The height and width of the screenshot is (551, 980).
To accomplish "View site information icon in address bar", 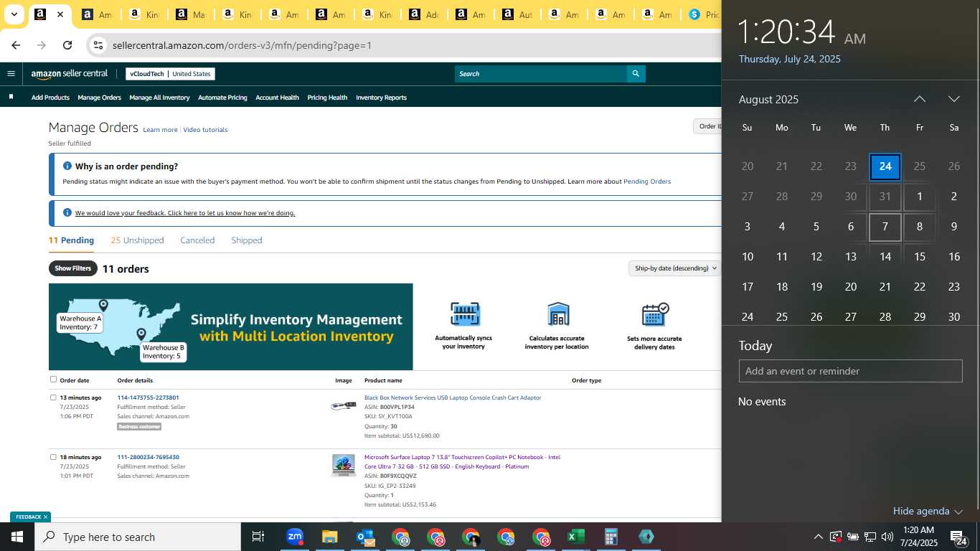I will coord(98,45).
